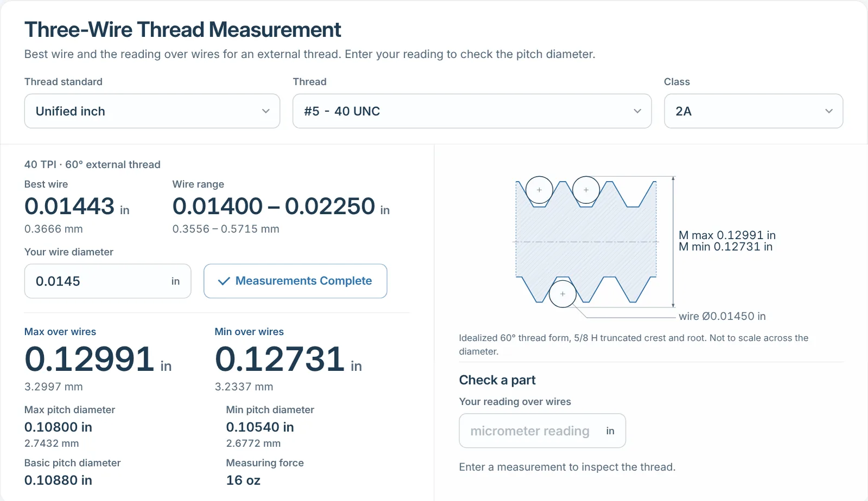The image size is (868, 501).
Task: Open the Class dropdown showing 2A
Action: point(754,111)
